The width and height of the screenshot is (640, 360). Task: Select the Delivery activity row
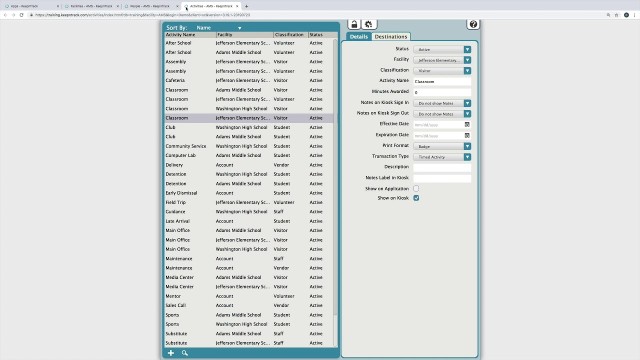coord(249,165)
